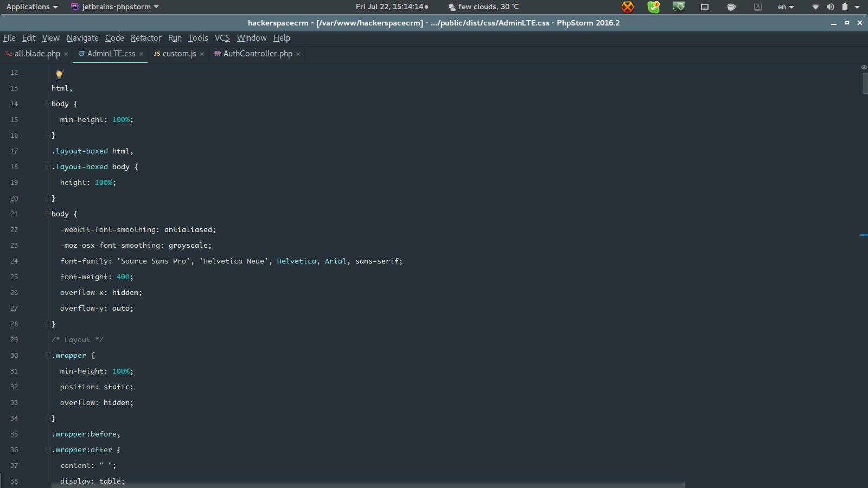The height and width of the screenshot is (488, 868).
Task: Close the AuthController.php tab
Action: [x=298, y=54]
